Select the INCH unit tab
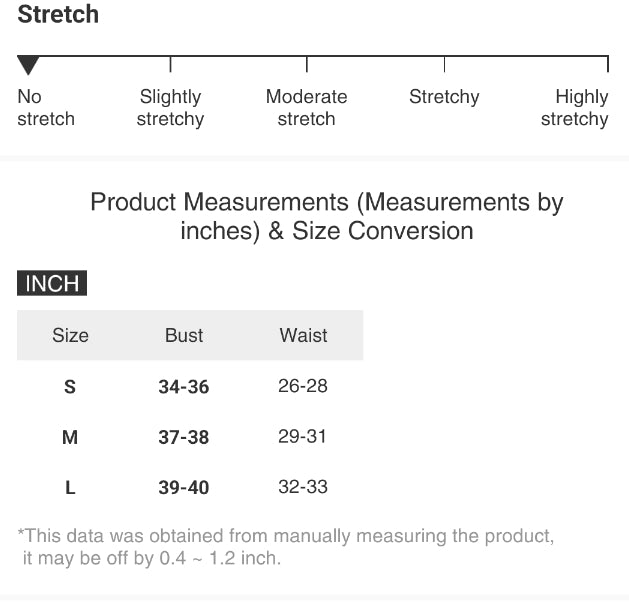Image resolution: width=629 pixels, height=606 pixels. (52, 283)
